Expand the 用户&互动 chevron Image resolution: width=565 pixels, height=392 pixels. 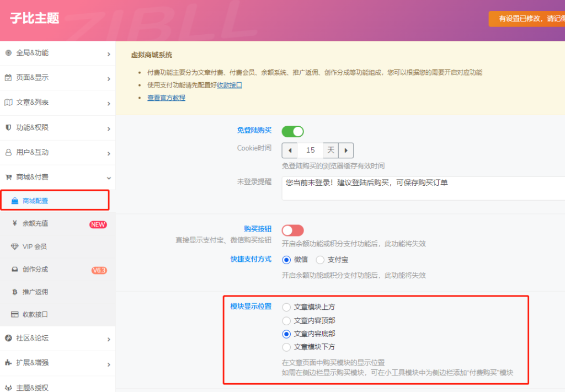pos(109,154)
